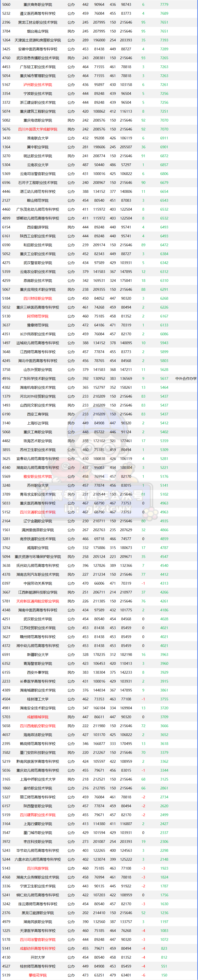The width and height of the screenshot is (198, 980).
Task: Click red 四川西南航空职业学院 name
Action: coord(38,726)
